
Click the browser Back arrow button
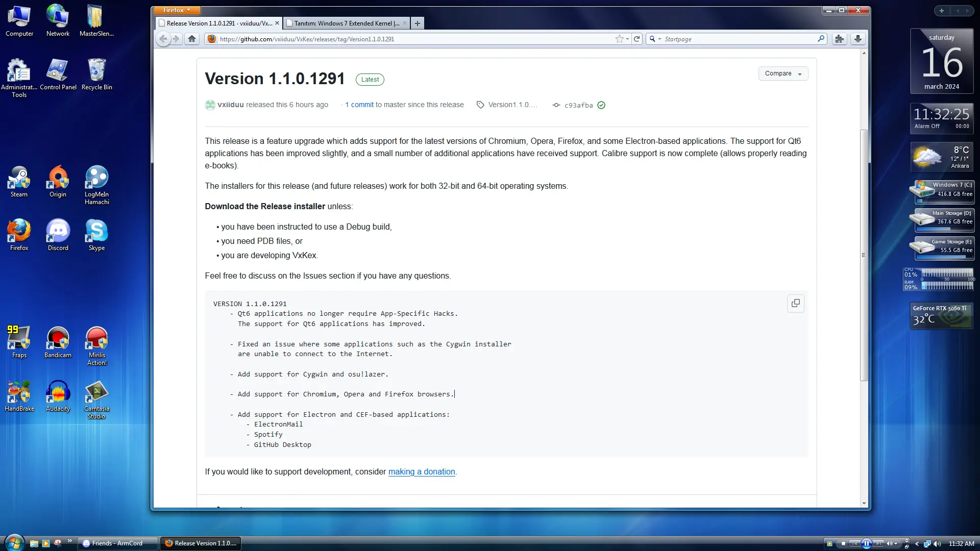(x=163, y=39)
